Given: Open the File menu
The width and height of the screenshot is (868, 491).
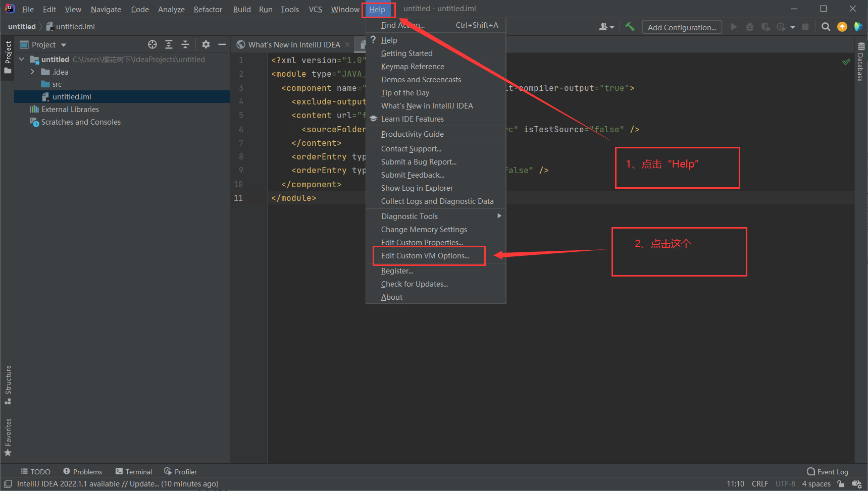Looking at the screenshot, I should tap(28, 9).
